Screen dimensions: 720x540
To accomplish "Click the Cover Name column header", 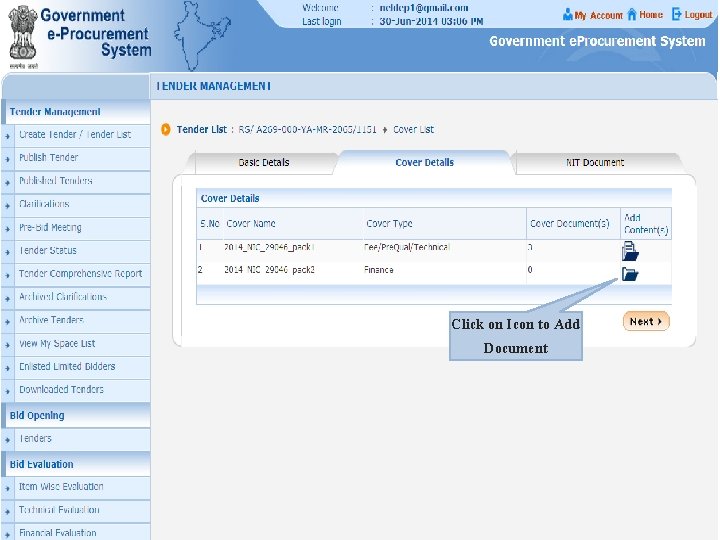I will (251, 224).
